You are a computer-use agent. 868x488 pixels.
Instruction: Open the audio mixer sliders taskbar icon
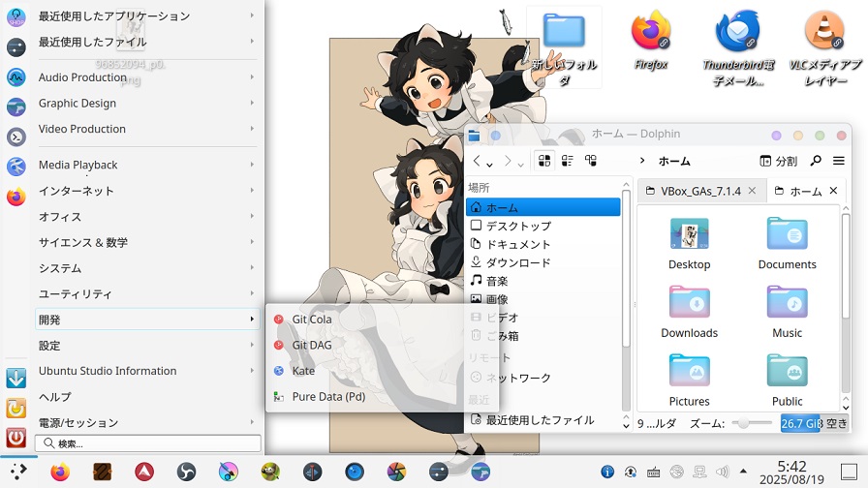pos(439,472)
